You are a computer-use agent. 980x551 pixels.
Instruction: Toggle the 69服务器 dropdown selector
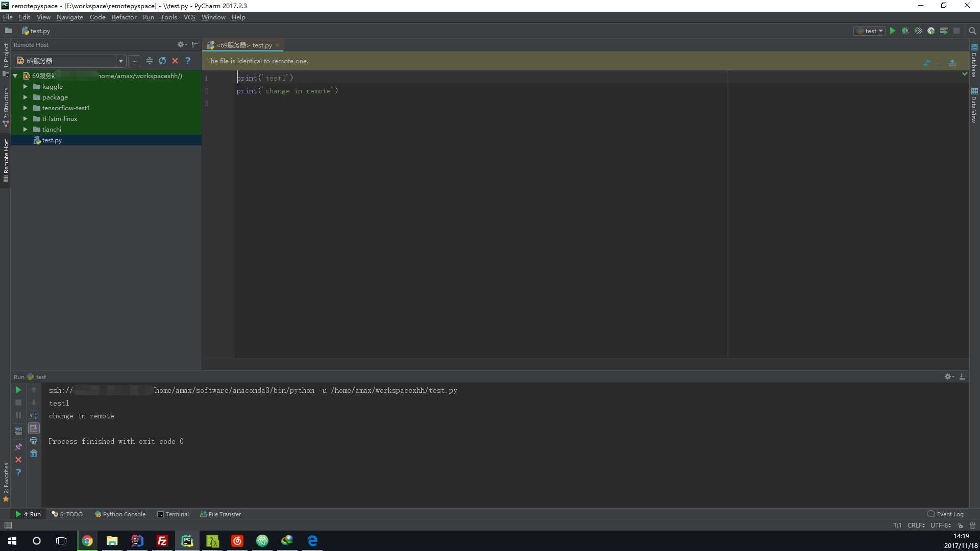120,60
